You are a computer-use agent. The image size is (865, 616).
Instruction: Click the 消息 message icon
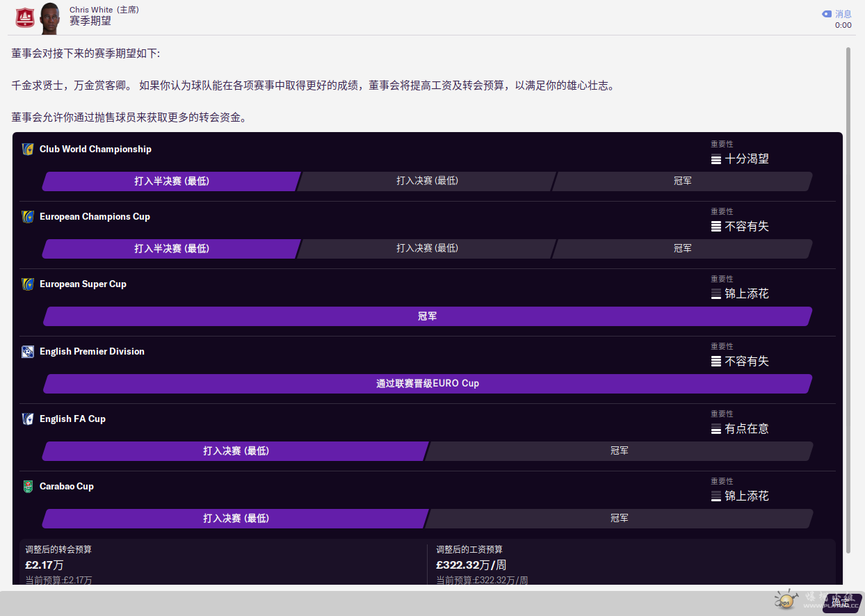(x=826, y=14)
